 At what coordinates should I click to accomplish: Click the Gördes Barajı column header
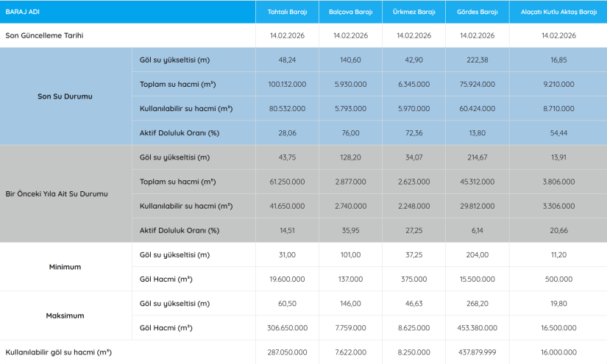477,13
